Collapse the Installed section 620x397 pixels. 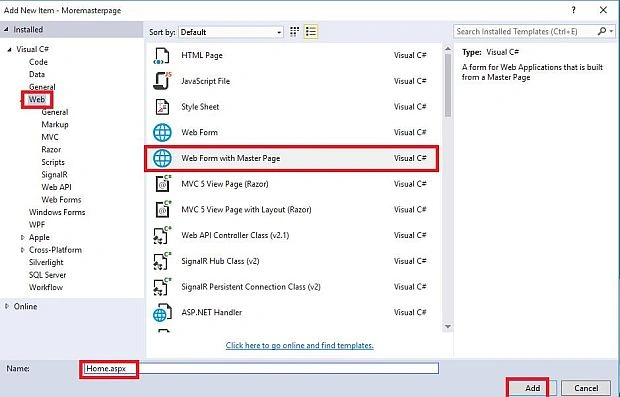[x=6, y=29]
